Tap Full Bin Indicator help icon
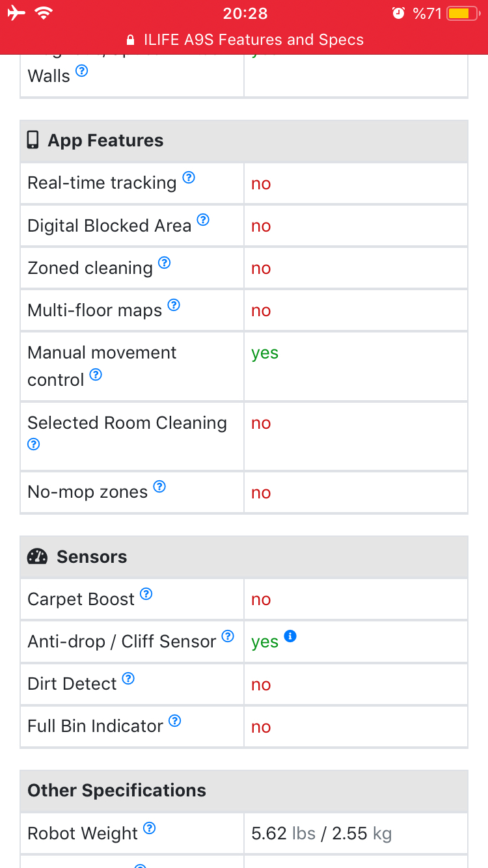Image resolution: width=488 pixels, height=868 pixels. [174, 720]
